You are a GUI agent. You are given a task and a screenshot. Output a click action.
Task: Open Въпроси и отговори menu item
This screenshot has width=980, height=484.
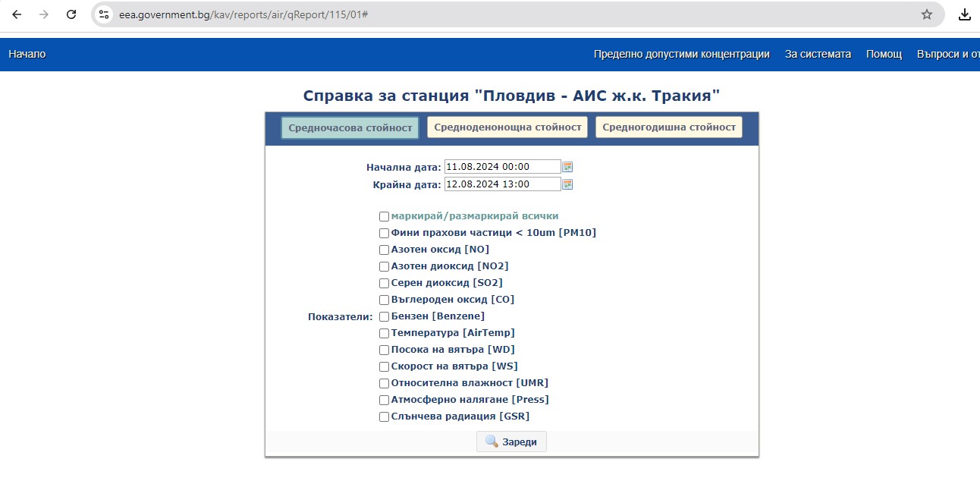[x=948, y=55]
